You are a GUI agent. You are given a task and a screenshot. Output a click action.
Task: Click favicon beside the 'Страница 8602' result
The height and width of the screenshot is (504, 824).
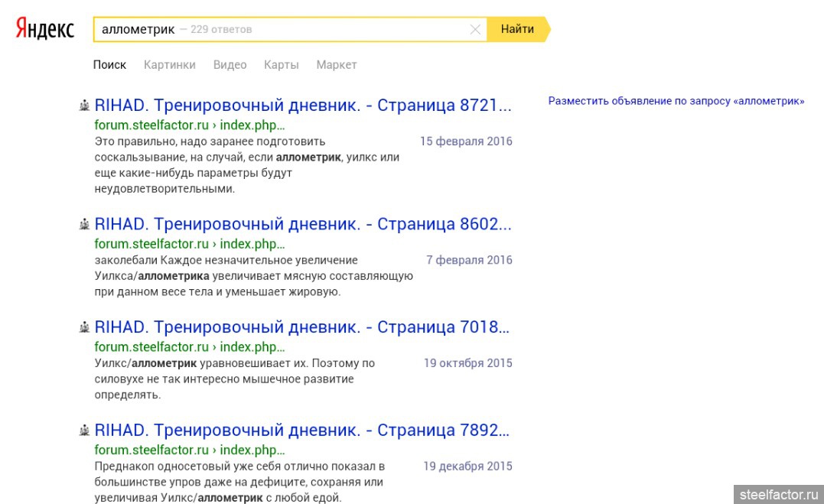pyautogui.click(x=84, y=224)
